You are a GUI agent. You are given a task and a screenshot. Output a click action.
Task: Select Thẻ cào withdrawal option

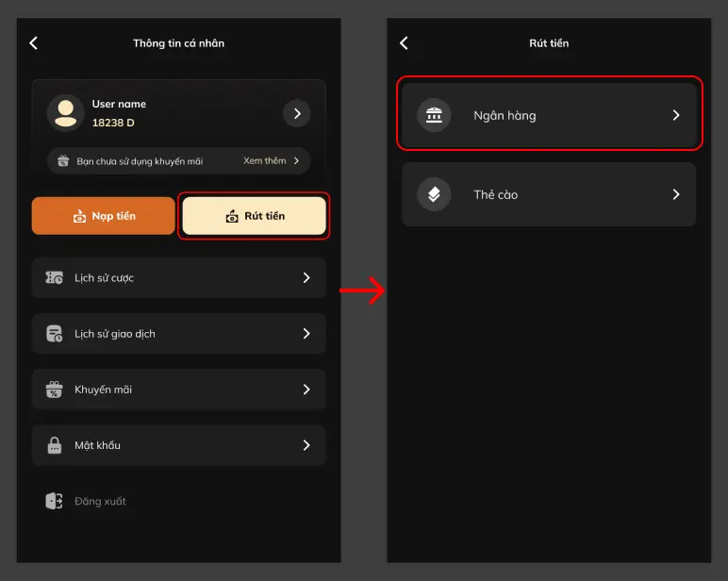[x=549, y=194]
